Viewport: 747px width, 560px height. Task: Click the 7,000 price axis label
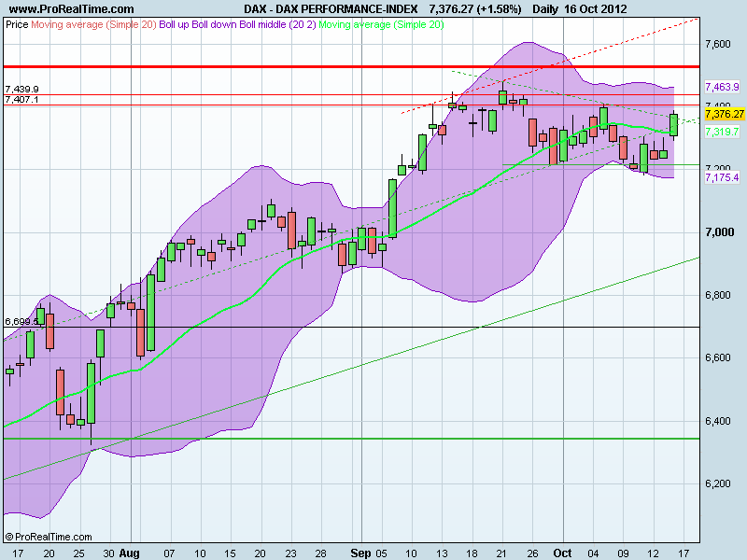pos(719,231)
